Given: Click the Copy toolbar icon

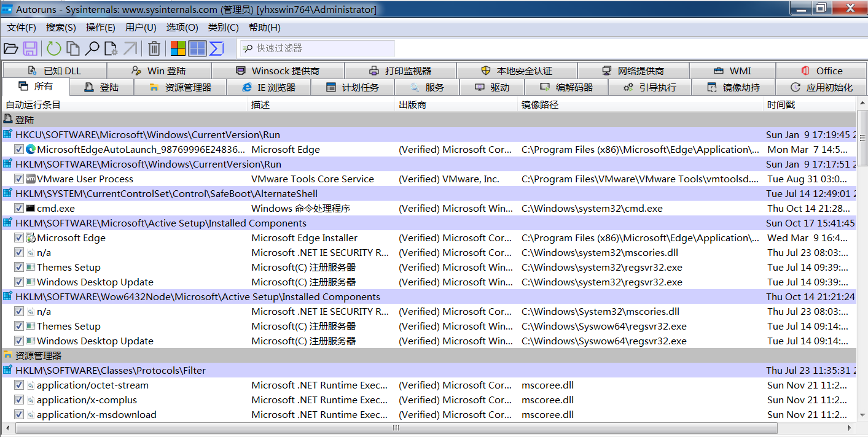Looking at the screenshot, I should [73, 48].
